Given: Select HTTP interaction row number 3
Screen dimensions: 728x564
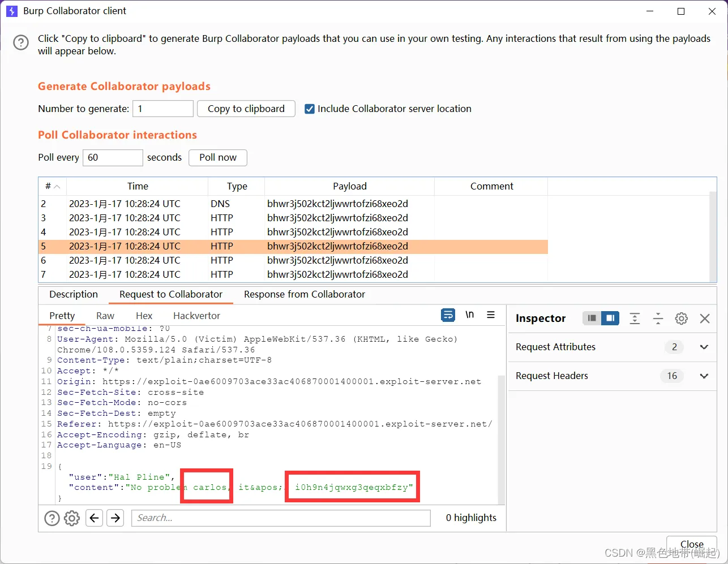Looking at the screenshot, I should tap(293, 218).
